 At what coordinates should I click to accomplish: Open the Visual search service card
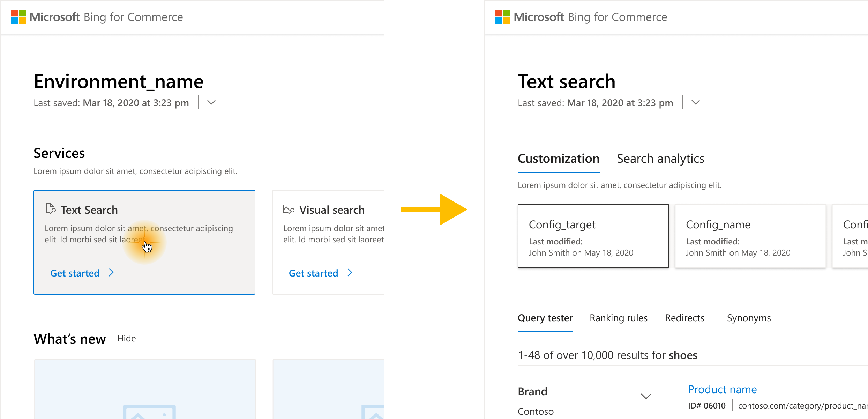pos(328,242)
